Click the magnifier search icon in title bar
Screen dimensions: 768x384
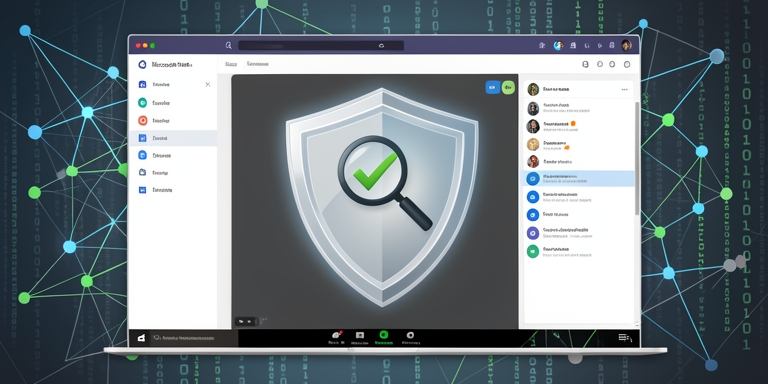click(x=228, y=46)
